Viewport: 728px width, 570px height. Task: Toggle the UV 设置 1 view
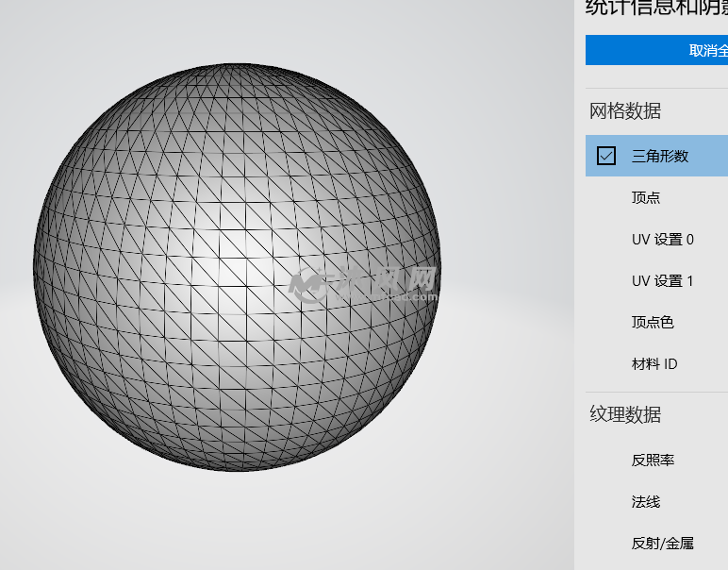click(662, 280)
